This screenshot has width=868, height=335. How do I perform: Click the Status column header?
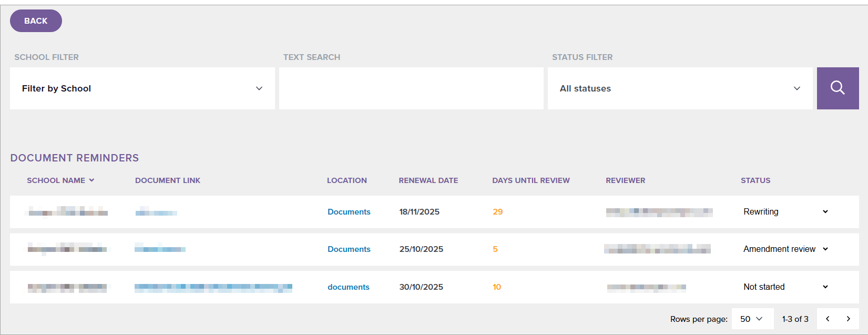tap(755, 180)
